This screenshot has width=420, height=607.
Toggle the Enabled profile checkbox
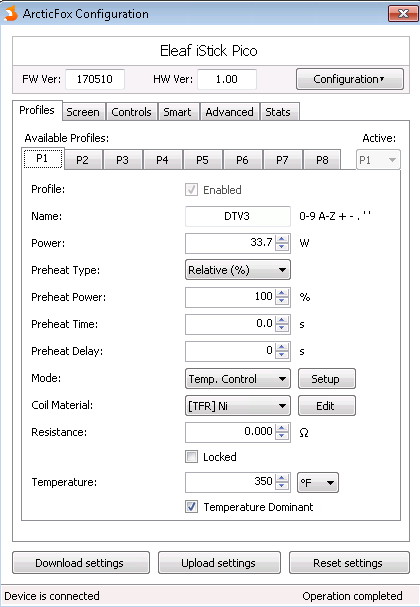coord(191,190)
